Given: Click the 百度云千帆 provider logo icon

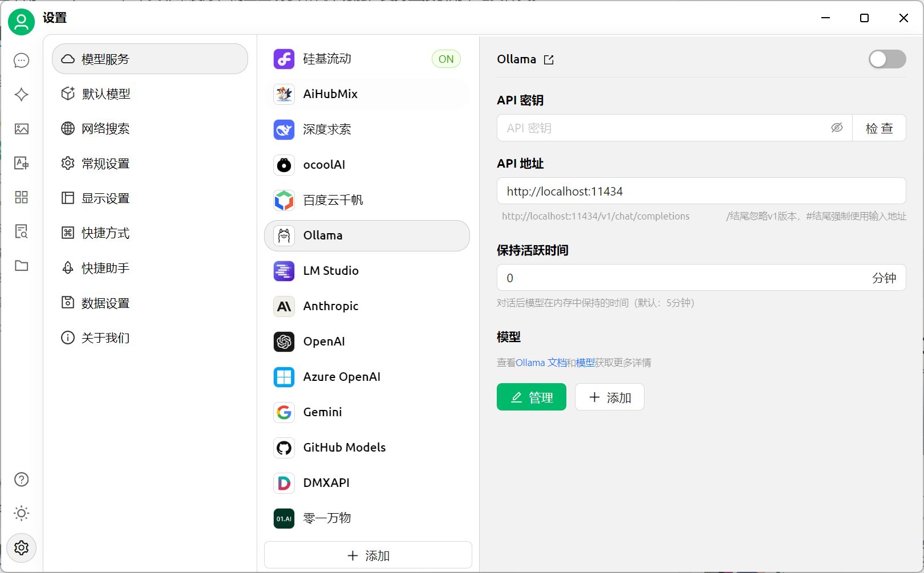Looking at the screenshot, I should [x=284, y=200].
